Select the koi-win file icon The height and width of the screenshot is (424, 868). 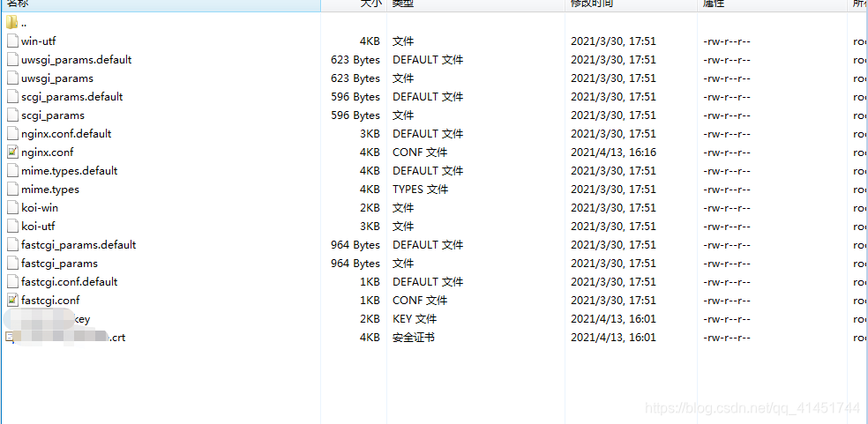click(x=12, y=208)
